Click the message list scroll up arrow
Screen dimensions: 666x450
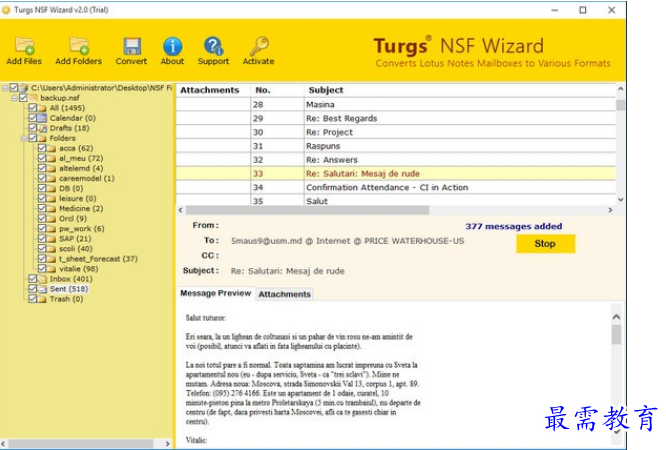click(x=621, y=89)
